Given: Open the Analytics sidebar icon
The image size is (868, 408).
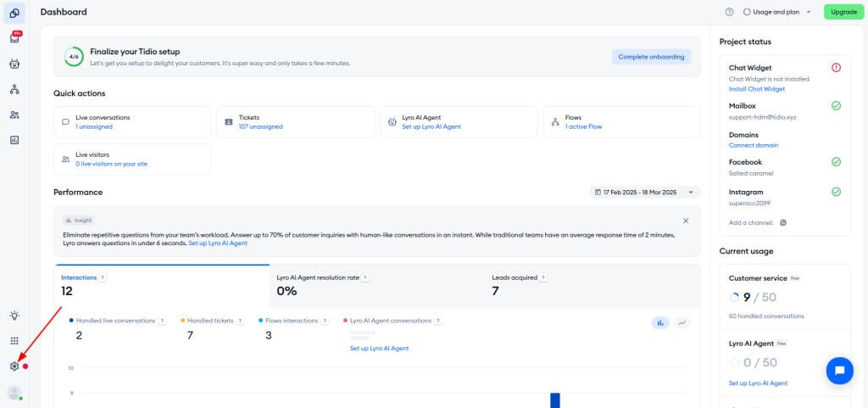Looking at the screenshot, I should coord(14,140).
